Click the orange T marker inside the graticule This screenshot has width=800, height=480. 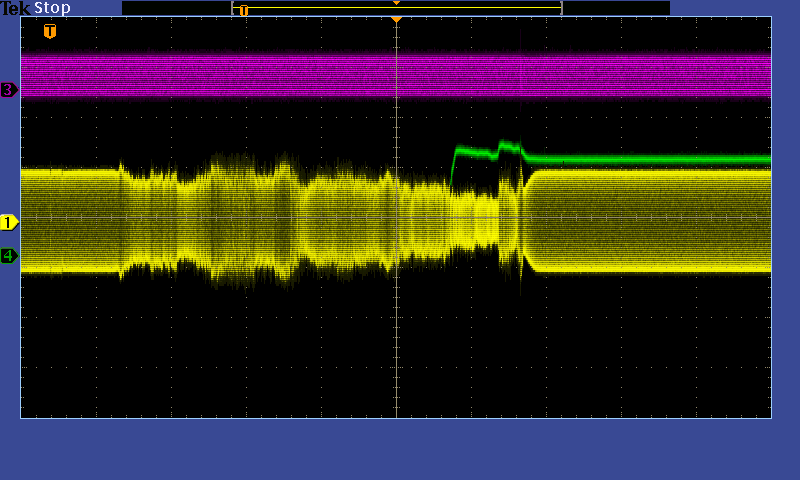(x=50, y=31)
